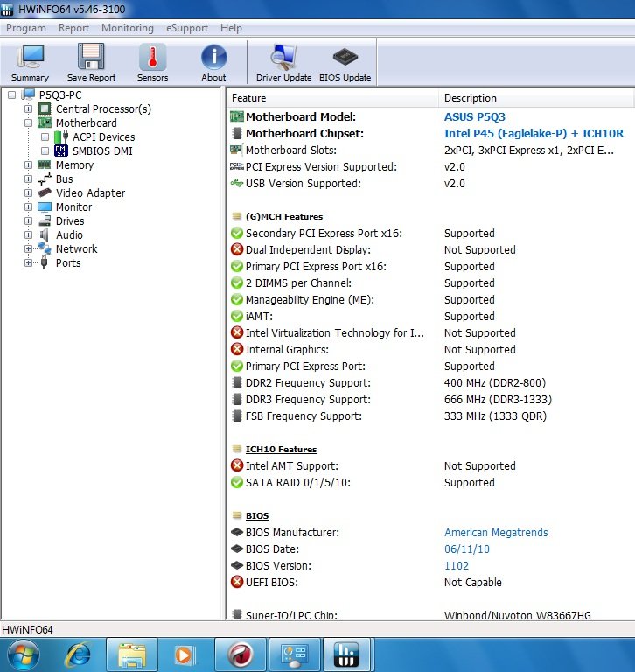Select the Monitor label in tree
Viewport: 635px width, 672px height.
(x=73, y=207)
